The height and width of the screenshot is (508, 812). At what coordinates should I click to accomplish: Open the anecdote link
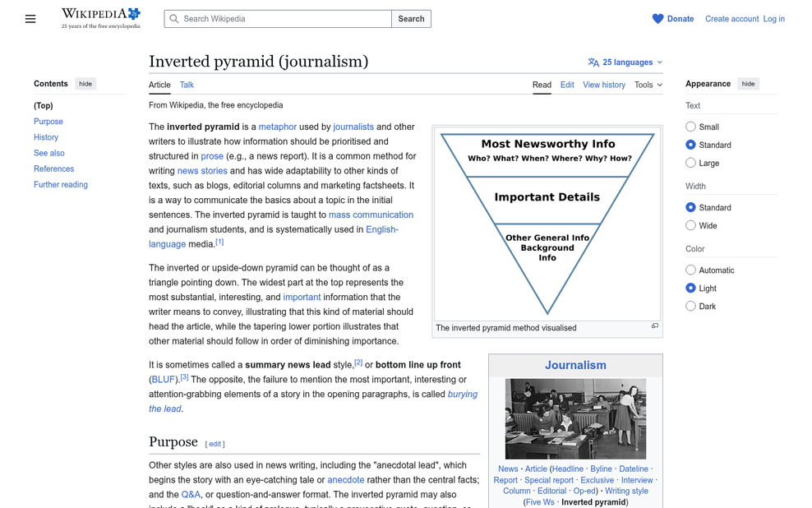(345, 480)
